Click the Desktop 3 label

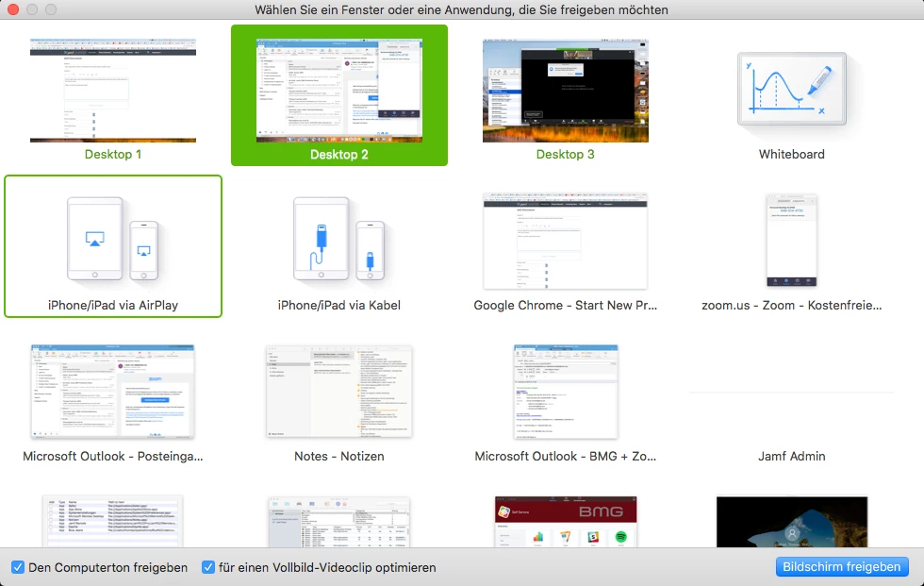point(565,155)
